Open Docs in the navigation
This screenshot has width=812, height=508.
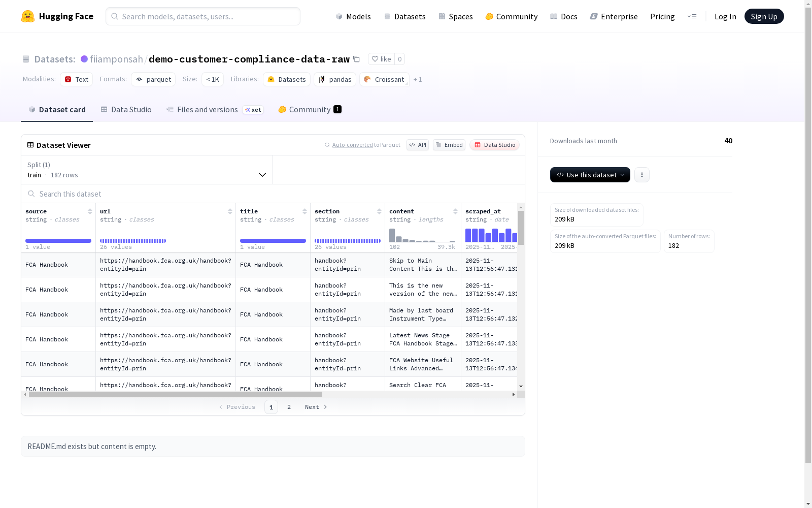[x=564, y=16]
